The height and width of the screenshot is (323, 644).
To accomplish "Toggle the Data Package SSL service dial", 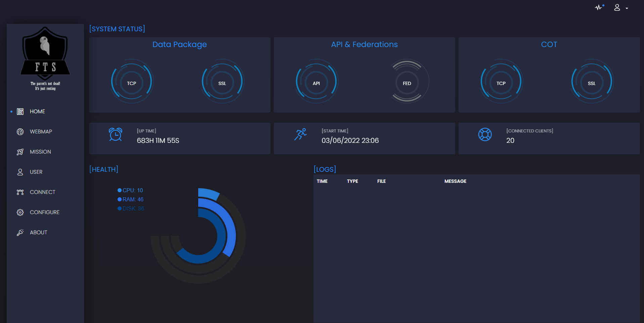I will tap(222, 82).
